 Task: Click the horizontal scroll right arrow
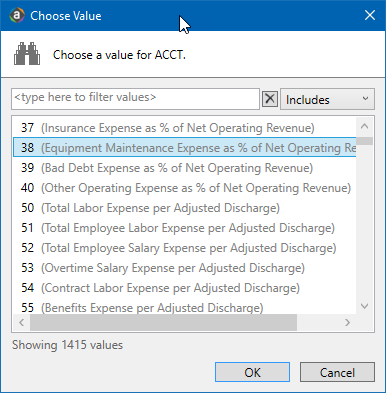(x=347, y=322)
